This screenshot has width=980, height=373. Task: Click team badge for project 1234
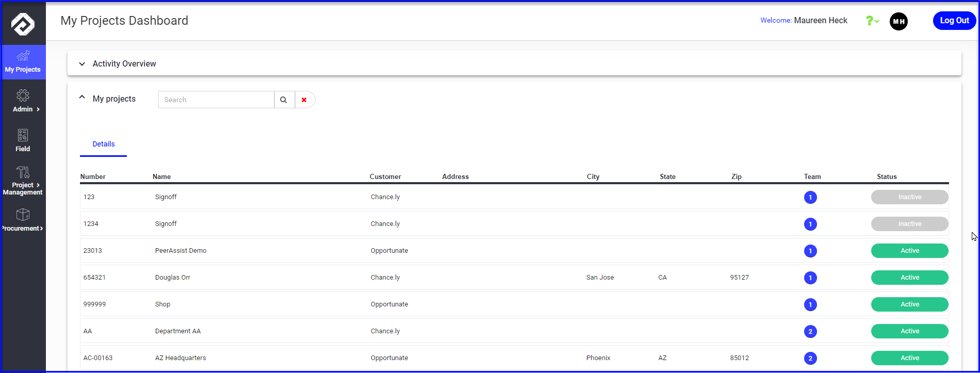pyautogui.click(x=810, y=224)
